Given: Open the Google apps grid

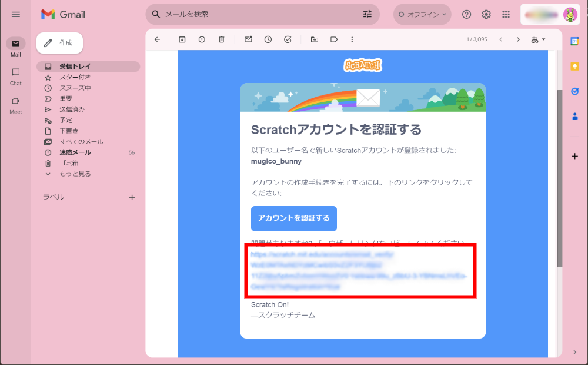Looking at the screenshot, I should [506, 14].
